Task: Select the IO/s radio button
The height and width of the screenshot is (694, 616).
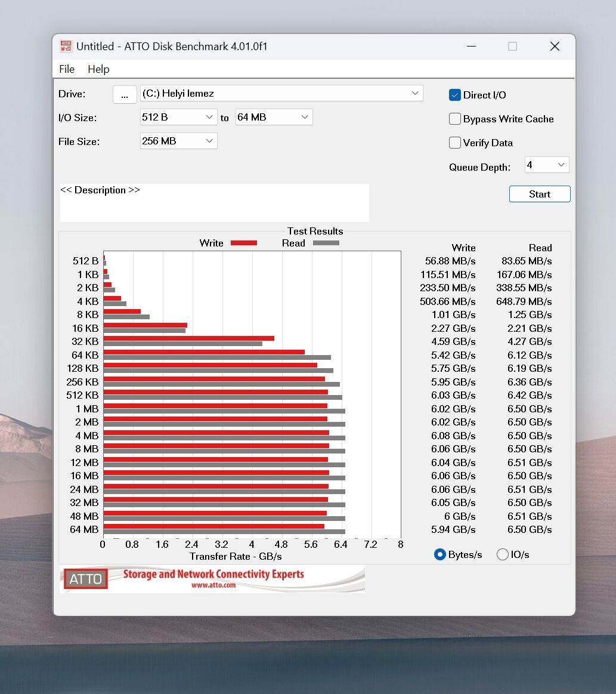Action: (x=502, y=554)
